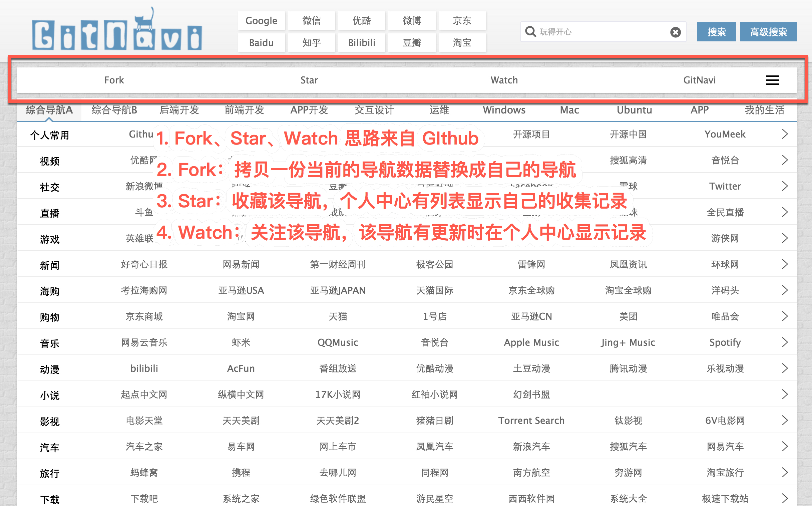Open the Spotify link in 音乐 row

(725, 342)
